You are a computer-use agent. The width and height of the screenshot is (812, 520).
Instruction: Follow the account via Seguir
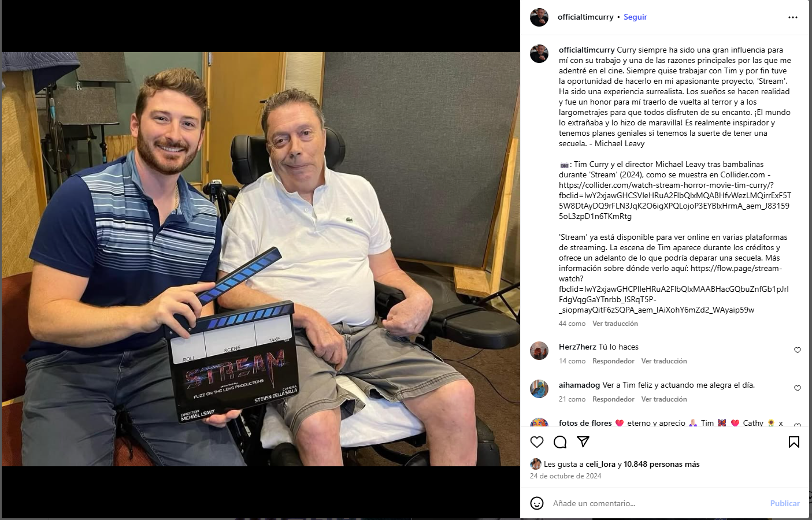coord(635,17)
